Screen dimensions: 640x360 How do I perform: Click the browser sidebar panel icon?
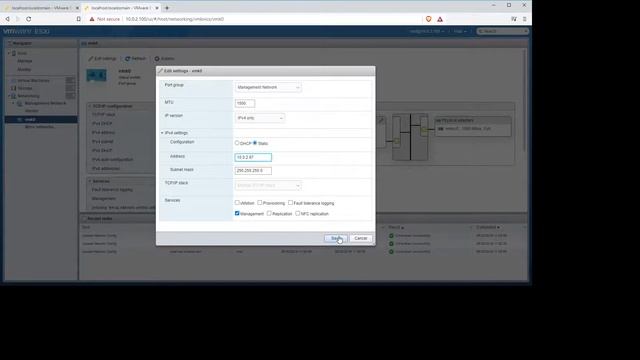(x=514, y=19)
